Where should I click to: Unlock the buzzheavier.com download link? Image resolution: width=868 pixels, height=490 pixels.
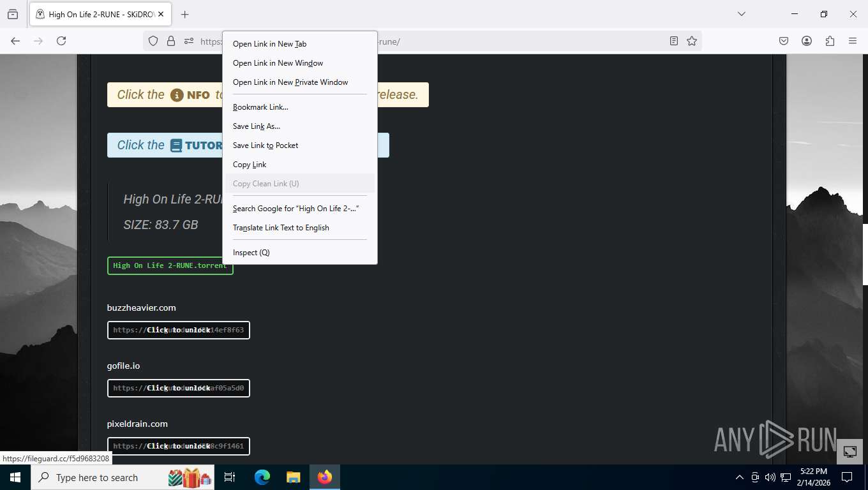tap(178, 330)
